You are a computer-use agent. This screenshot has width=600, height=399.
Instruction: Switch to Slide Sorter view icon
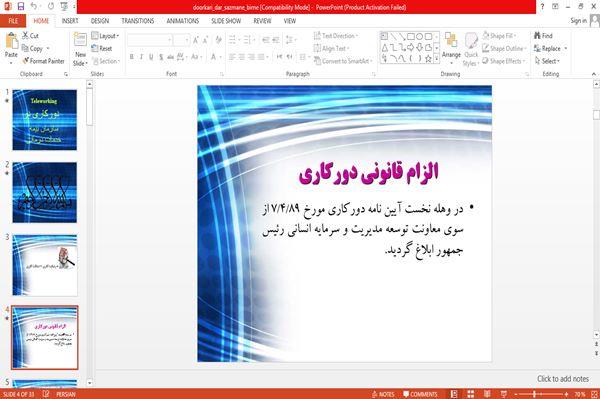pyautogui.click(x=471, y=394)
